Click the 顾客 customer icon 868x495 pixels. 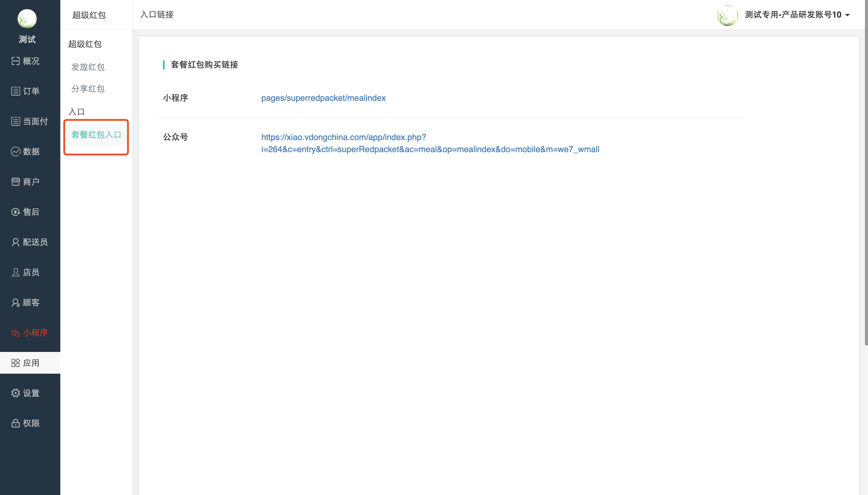click(15, 302)
